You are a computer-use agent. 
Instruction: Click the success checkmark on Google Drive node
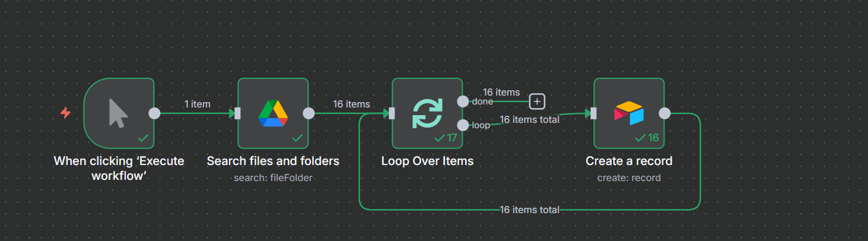point(297,138)
